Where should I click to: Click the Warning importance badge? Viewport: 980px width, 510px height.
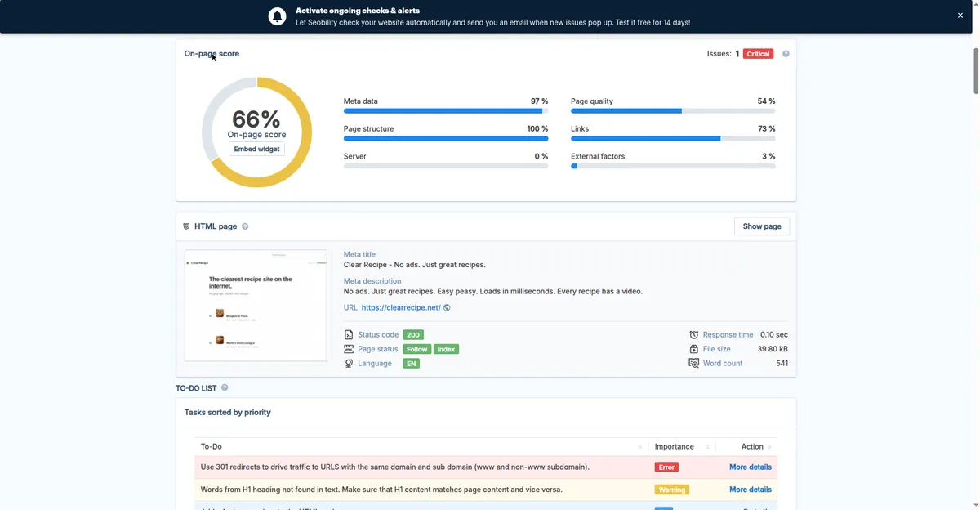(671, 490)
